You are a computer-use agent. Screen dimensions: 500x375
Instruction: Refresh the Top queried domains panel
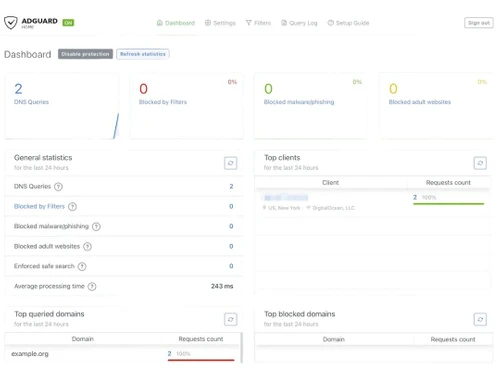230,319
